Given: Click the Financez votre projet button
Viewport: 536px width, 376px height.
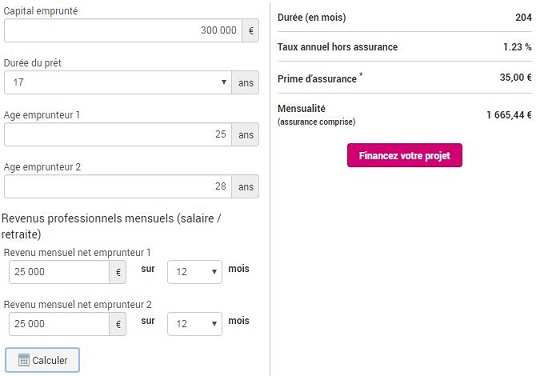Looking at the screenshot, I should point(404,155).
